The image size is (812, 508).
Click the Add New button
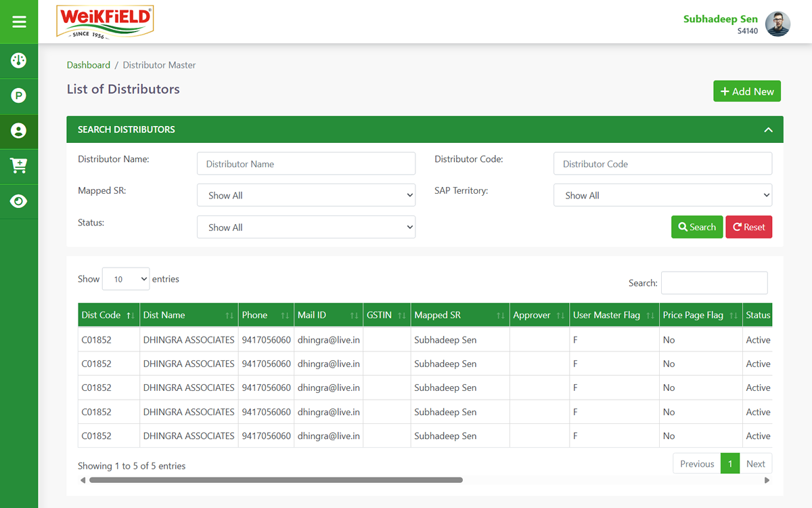747,91
